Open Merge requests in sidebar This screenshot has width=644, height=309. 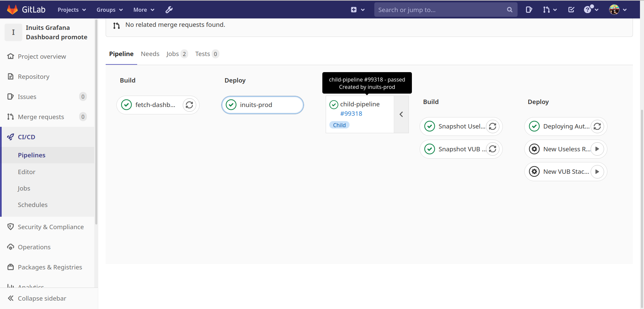click(x=41, y=117)
